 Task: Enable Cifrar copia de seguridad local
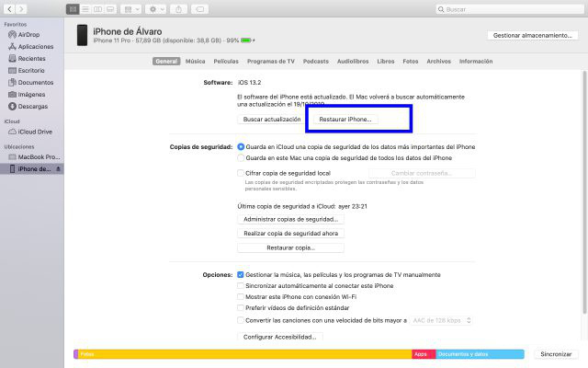242,173
